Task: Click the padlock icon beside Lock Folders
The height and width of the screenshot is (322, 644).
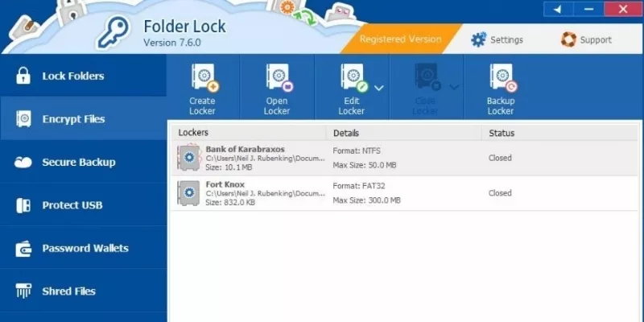Action: [x=23, y=76]
